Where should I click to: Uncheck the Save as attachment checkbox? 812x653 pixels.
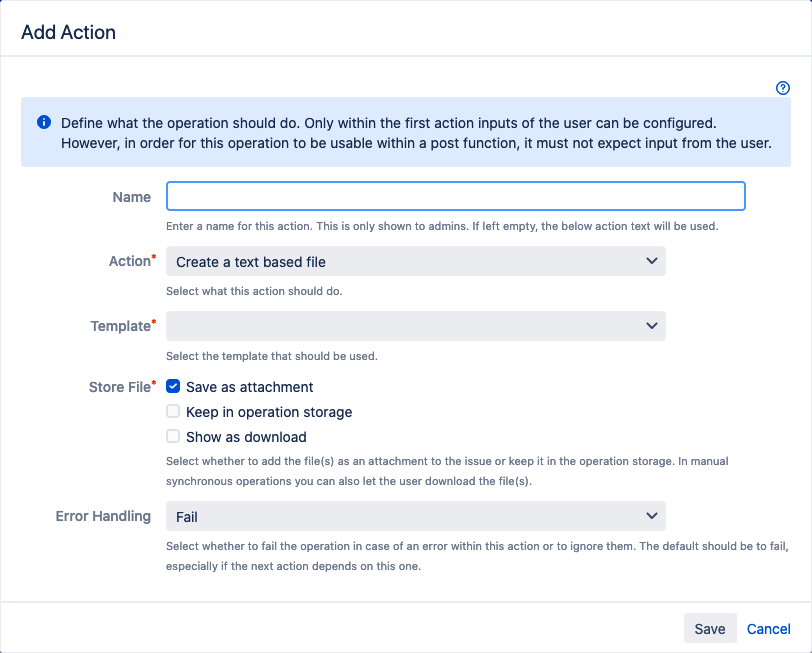pyautogui.click(x=173, y=386)
